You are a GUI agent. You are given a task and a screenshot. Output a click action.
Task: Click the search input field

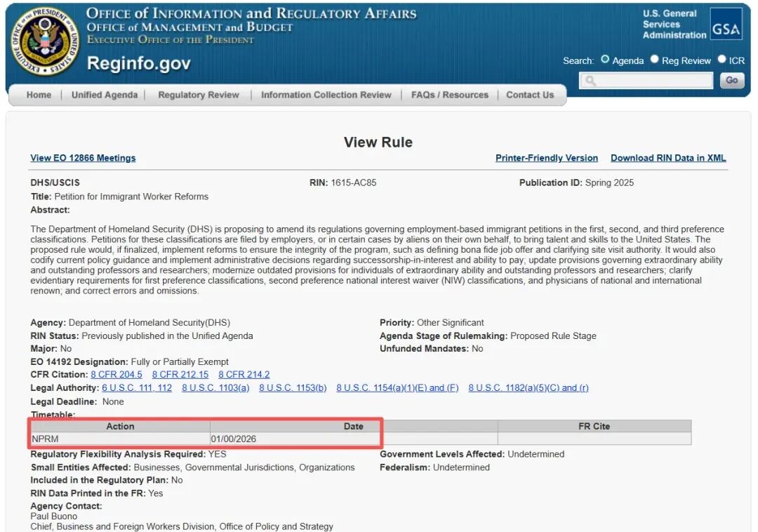point(646,81)
